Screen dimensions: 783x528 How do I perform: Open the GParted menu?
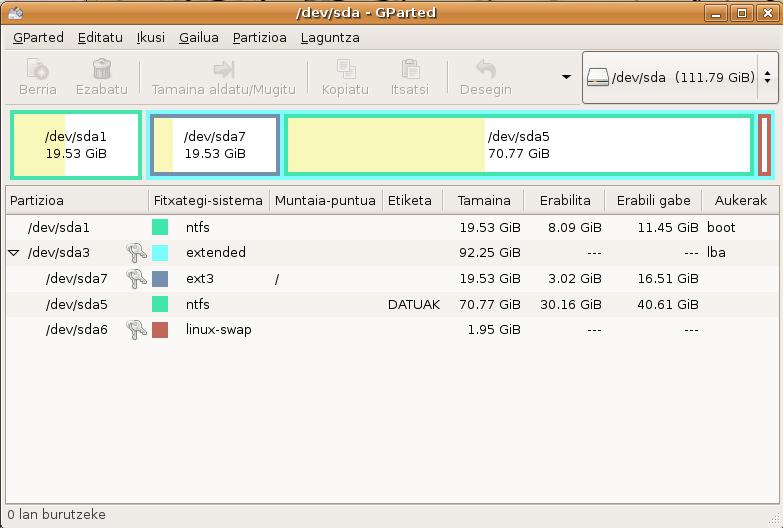tap(38, 37)
